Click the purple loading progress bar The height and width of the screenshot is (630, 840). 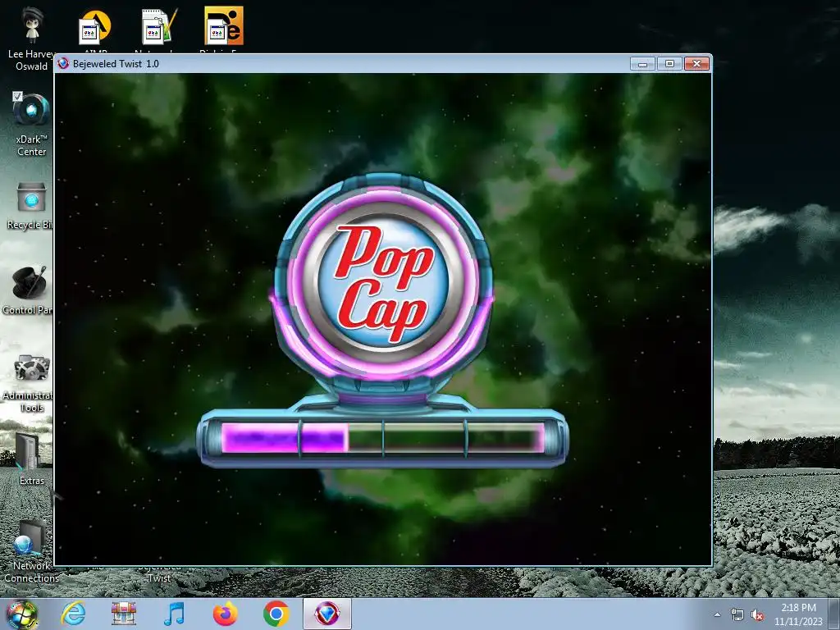click(x=382, y=438)
